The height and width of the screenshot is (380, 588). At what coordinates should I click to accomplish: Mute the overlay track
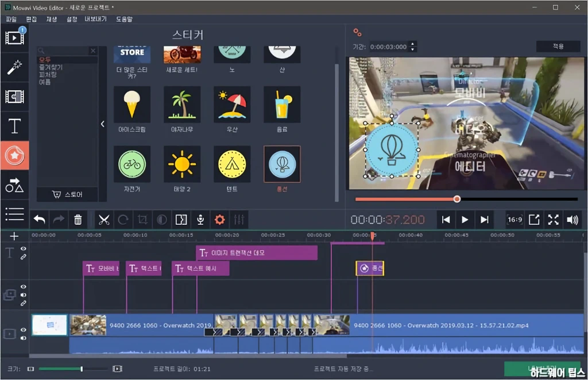click(x=23, y=295)
